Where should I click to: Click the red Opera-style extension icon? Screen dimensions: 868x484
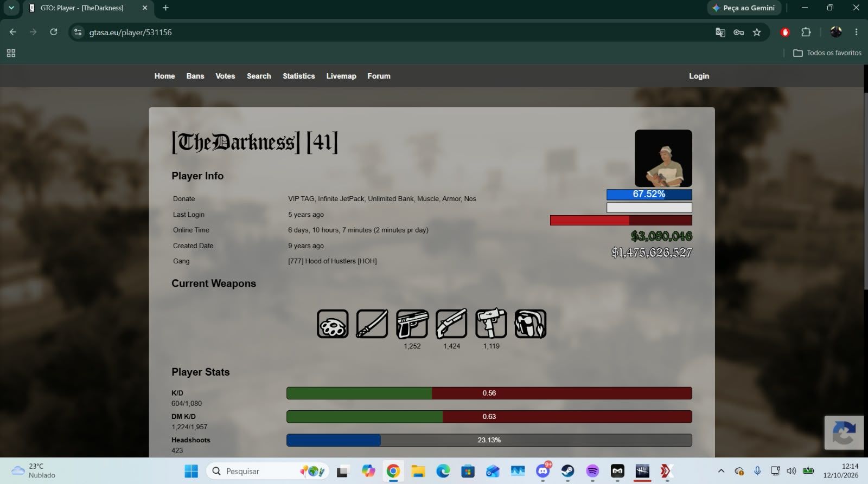785,33
